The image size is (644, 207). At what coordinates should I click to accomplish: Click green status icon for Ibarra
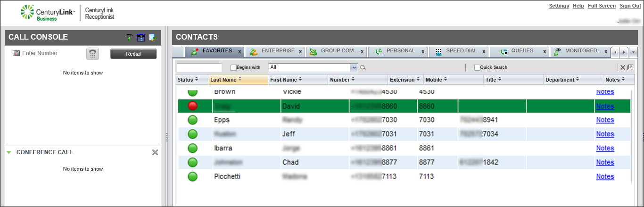(x=192, y=148)
